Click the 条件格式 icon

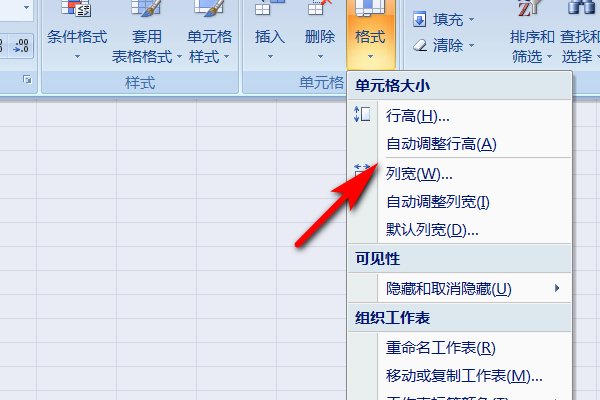click(x=76, y=8)
